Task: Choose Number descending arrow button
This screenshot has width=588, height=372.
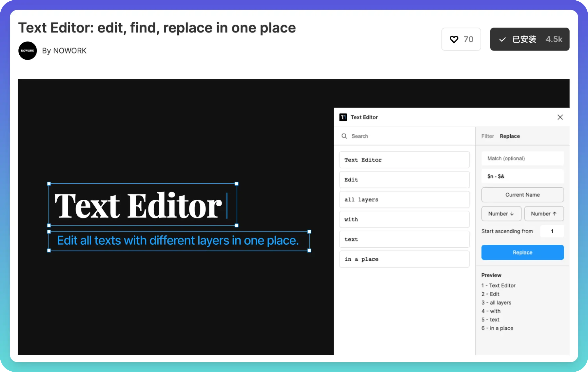Action: 500,214
